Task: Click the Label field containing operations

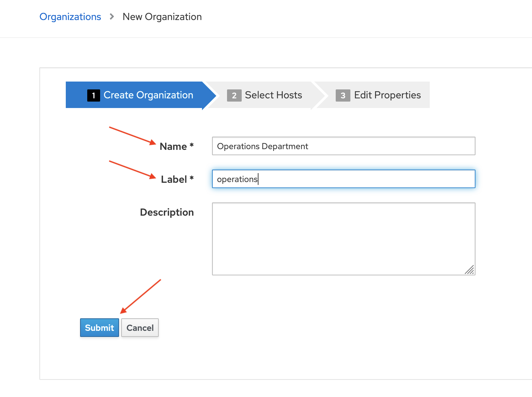Action: pos(343,179)
